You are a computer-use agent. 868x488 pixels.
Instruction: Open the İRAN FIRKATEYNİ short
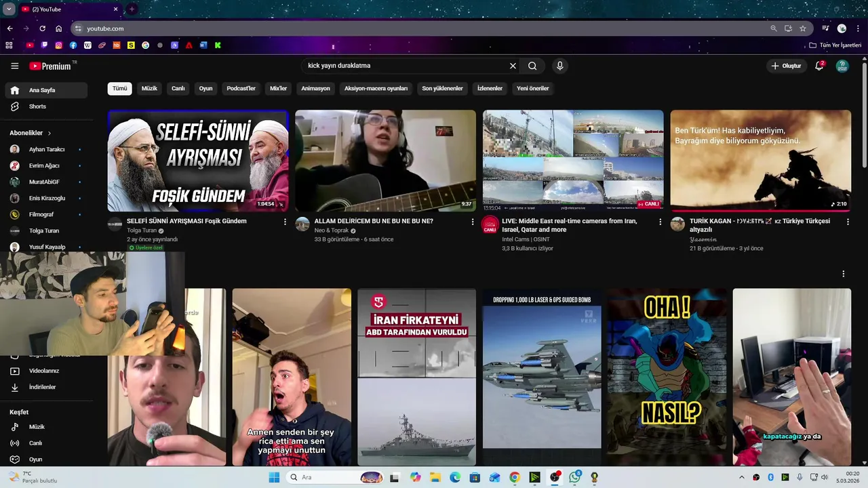pyautogui.click(x=416, y=377)
